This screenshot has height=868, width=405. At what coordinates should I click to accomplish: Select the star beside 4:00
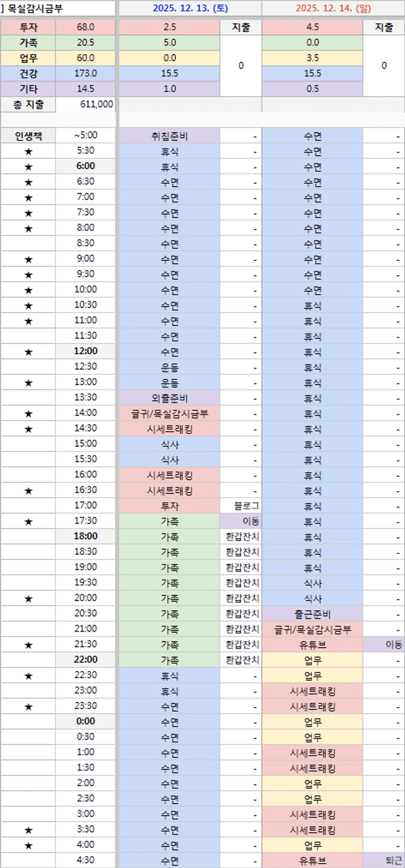[x=28, y=845]
